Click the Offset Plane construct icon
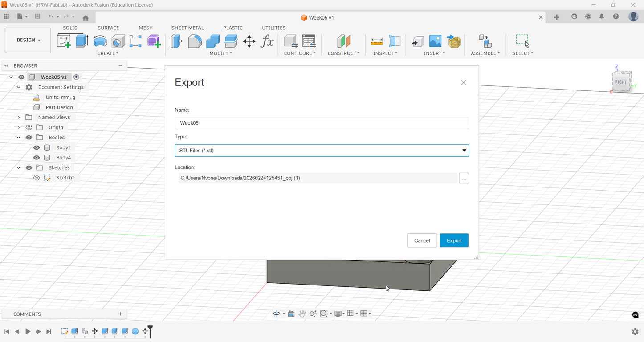This screenshot has height=342, width=644. pyautogui.click(x=343, y=41)
